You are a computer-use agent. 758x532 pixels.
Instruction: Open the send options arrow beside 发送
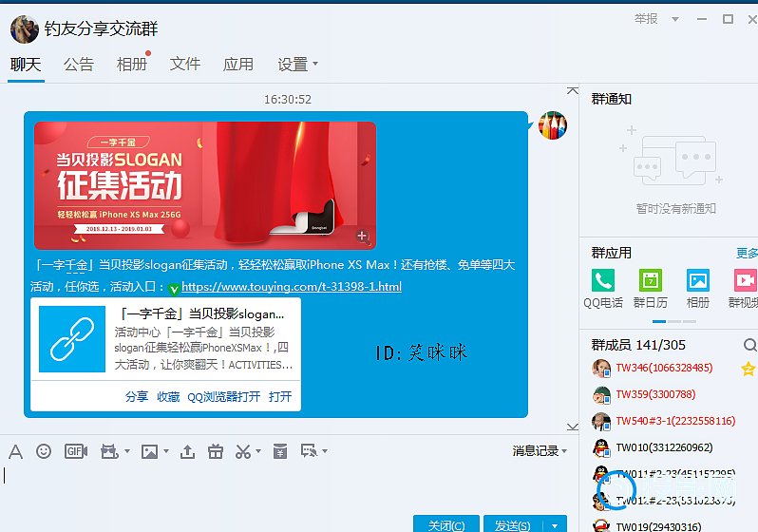coord(555,525)
